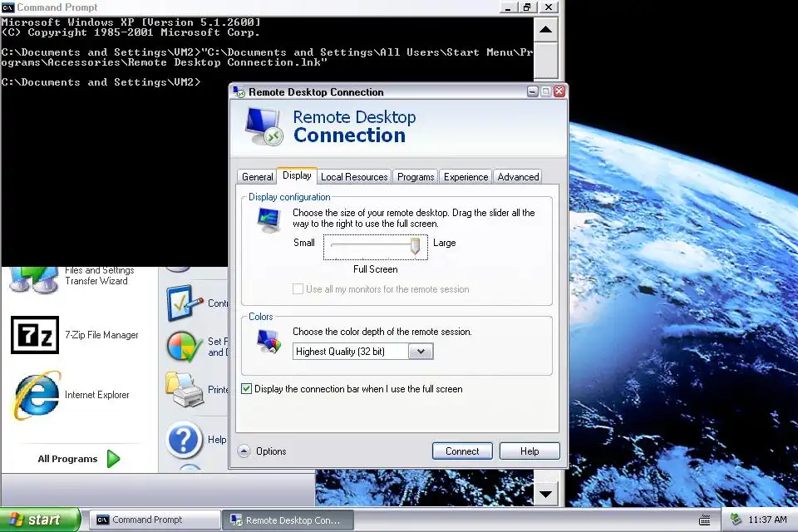Minimize the Remote Desktop Connection window

(532, 91)
